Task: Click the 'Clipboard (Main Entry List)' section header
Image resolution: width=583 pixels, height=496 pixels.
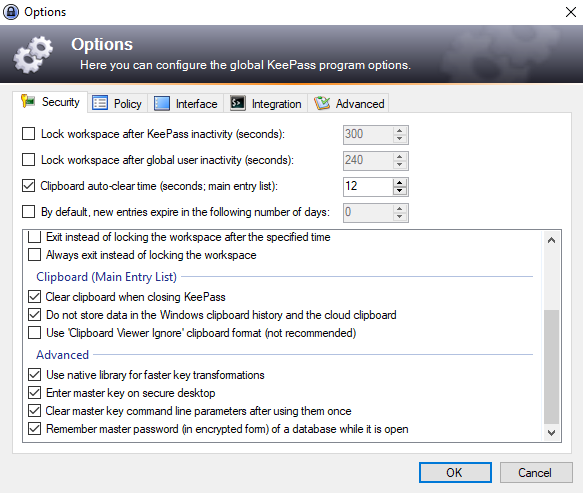Action: (x=106, y=277)
